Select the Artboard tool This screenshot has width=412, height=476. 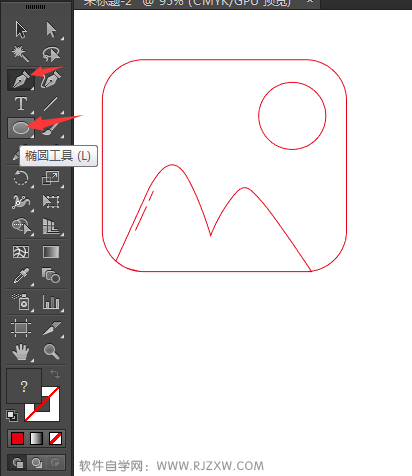[x=21, y=328]
